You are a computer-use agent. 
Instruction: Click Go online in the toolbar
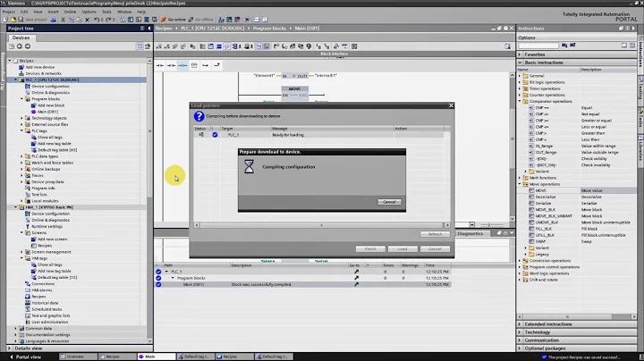(173, 20)
